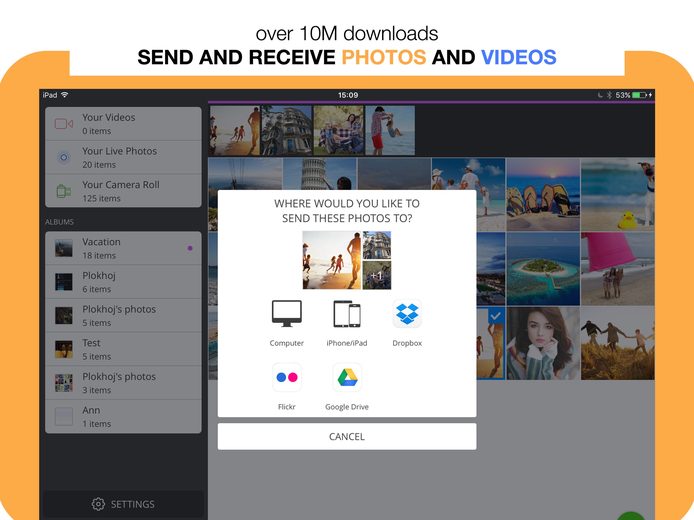Click the +1 more photos thumbnail
This screenshot has height=520, width=694.
(377, 275)
